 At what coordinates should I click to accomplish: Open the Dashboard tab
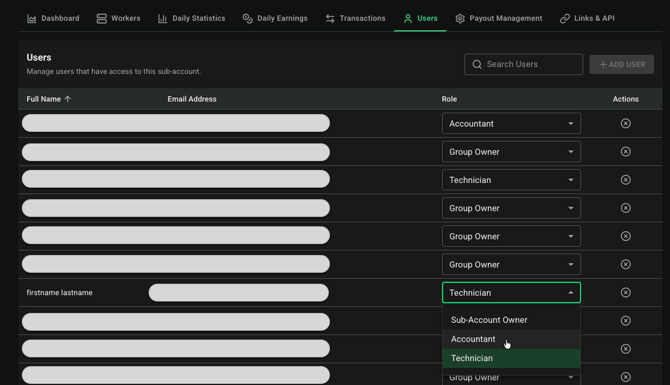[53, 18]
